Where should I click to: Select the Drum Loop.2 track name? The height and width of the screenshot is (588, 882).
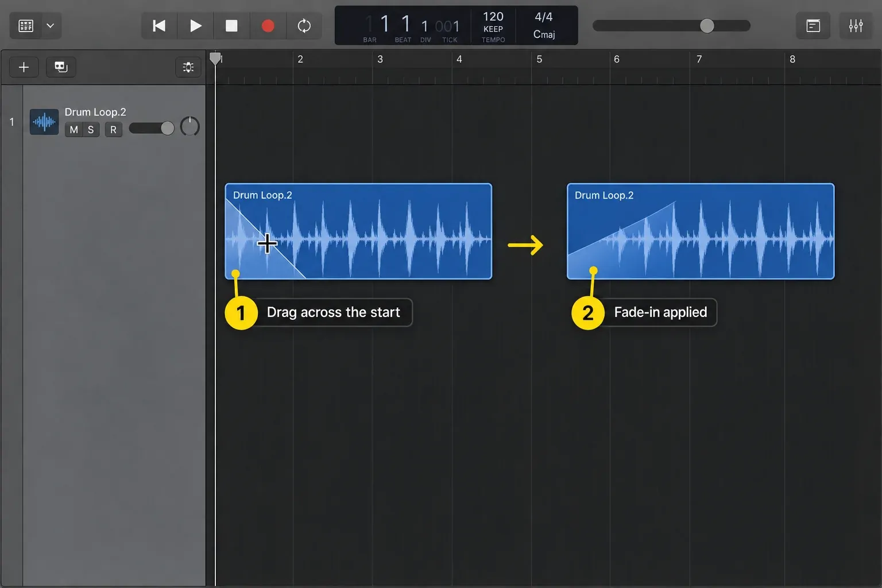click(x=95, y=112)
